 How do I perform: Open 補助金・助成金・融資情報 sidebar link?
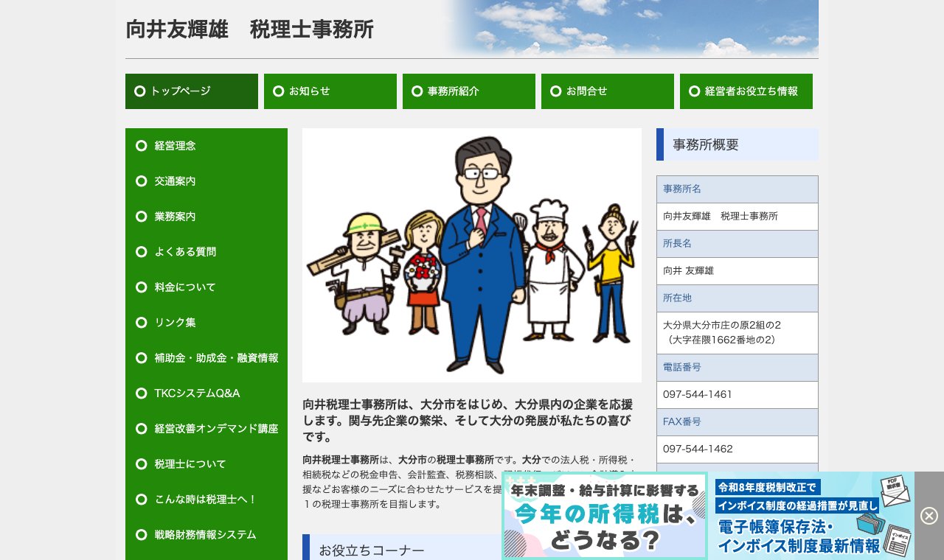click(x=206, y=358)
